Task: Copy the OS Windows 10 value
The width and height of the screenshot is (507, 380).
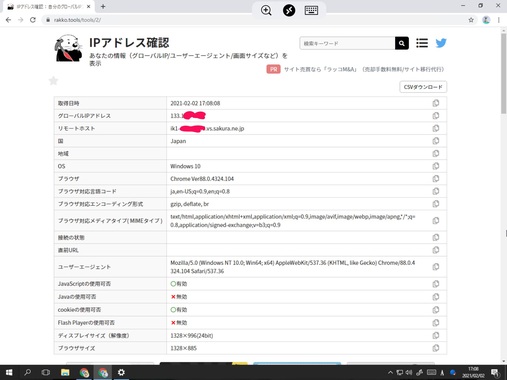Action: (436, 166)
